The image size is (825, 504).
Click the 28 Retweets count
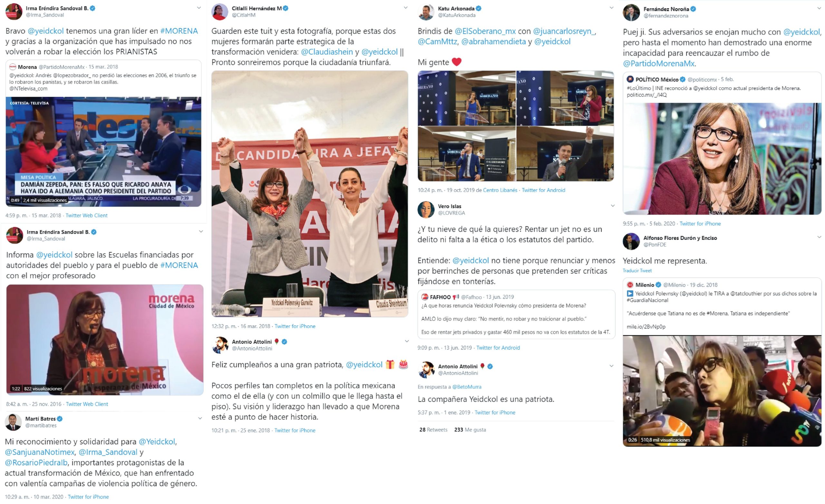point(433,430)
